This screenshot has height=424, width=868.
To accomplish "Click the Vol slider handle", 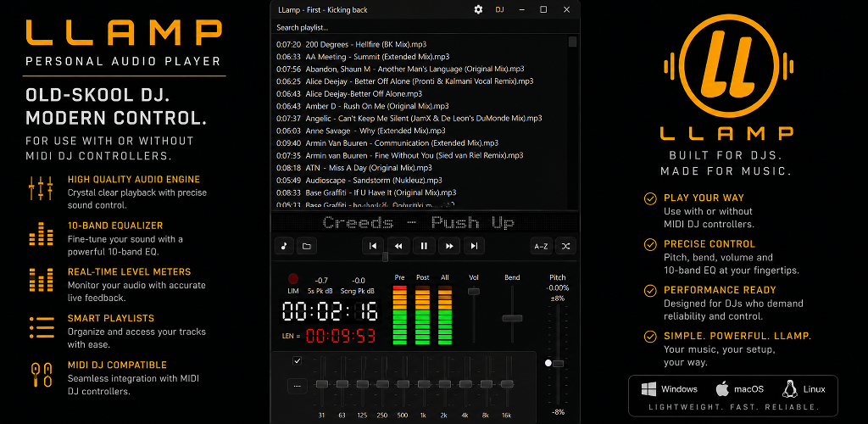I will [x=473, y=291].
